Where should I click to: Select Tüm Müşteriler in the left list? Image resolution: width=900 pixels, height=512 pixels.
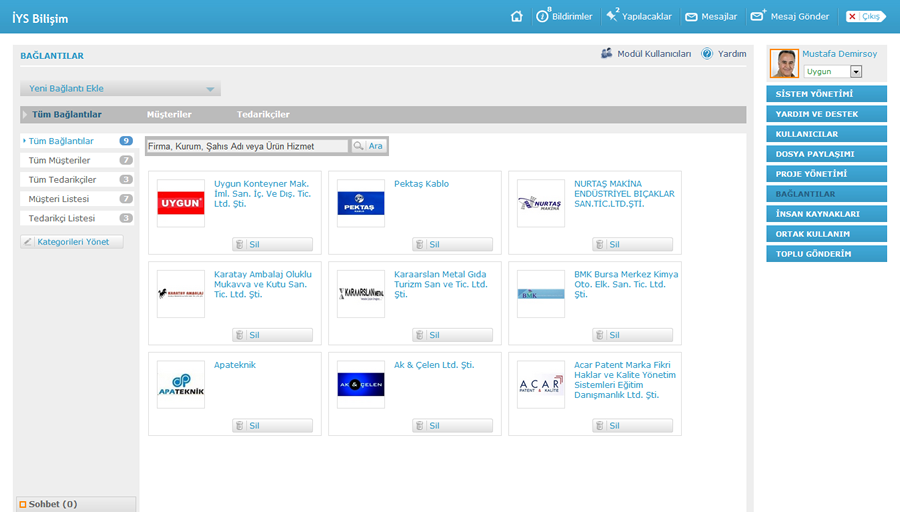point(60,160)
